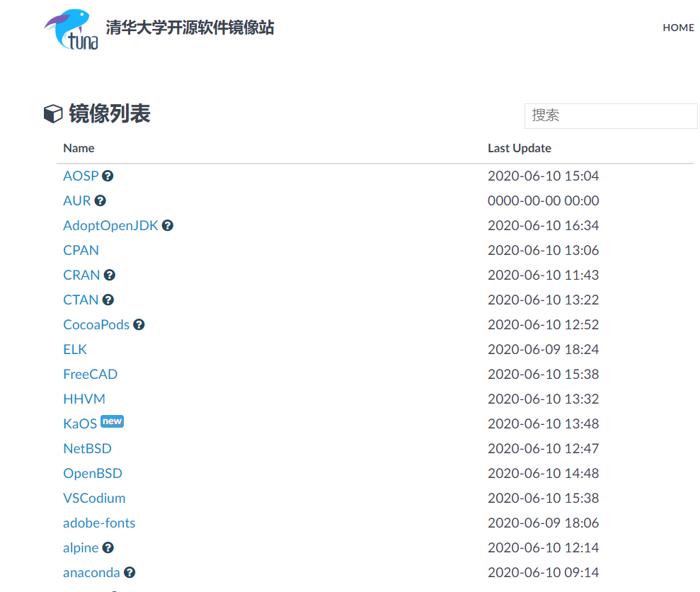Open the CRAN mirror link

coord(81,275)
